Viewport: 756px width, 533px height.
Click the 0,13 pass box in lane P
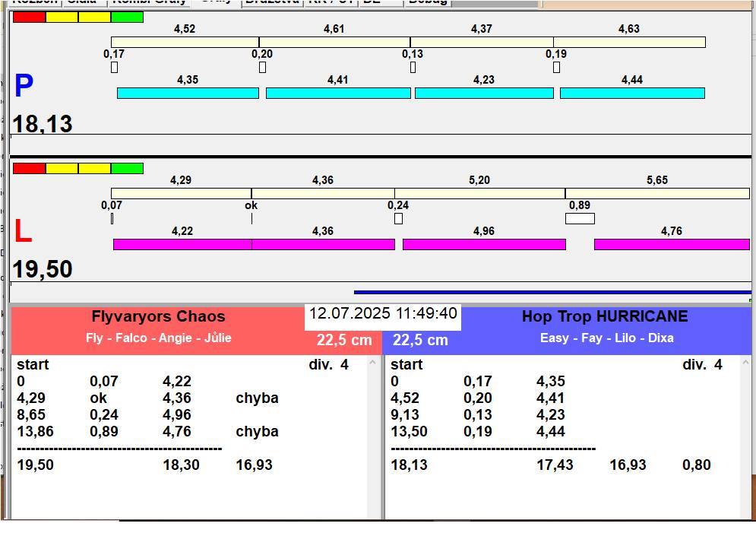[x=413, y=67]
